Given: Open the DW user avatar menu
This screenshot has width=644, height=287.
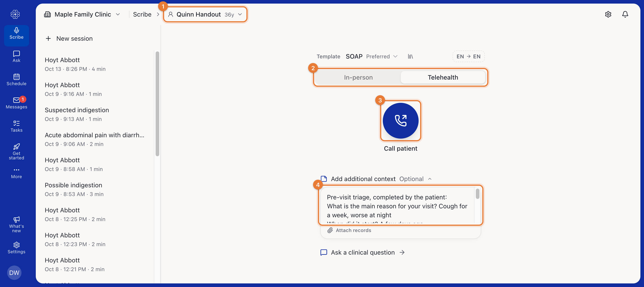Looking at the screenshot, I should coord(14,272).
